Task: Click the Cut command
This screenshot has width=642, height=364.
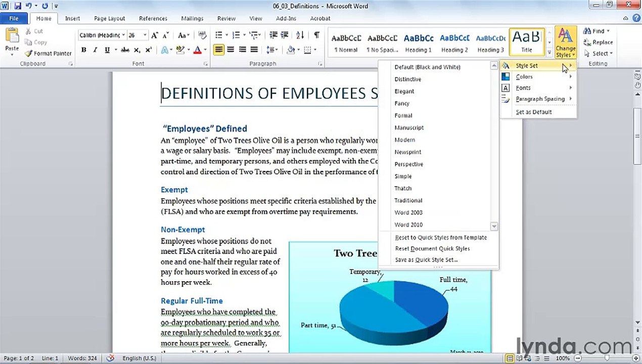Action: [x=34, y=31]
